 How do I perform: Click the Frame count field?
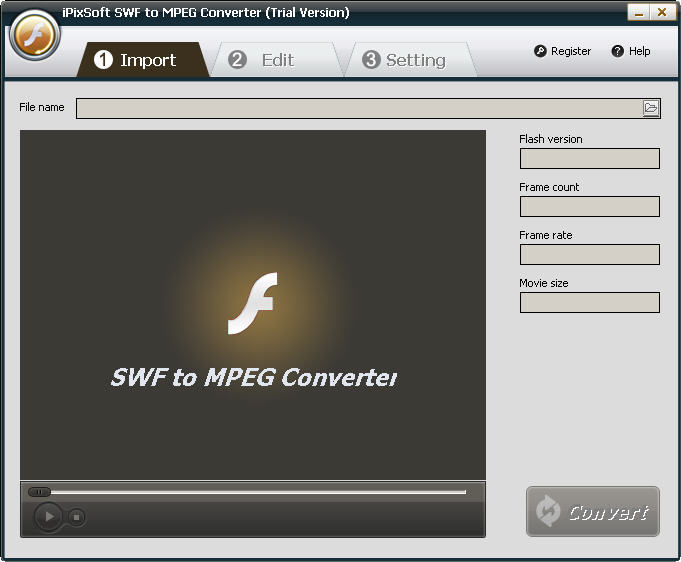pyautogui.click(x=590, y=206)
